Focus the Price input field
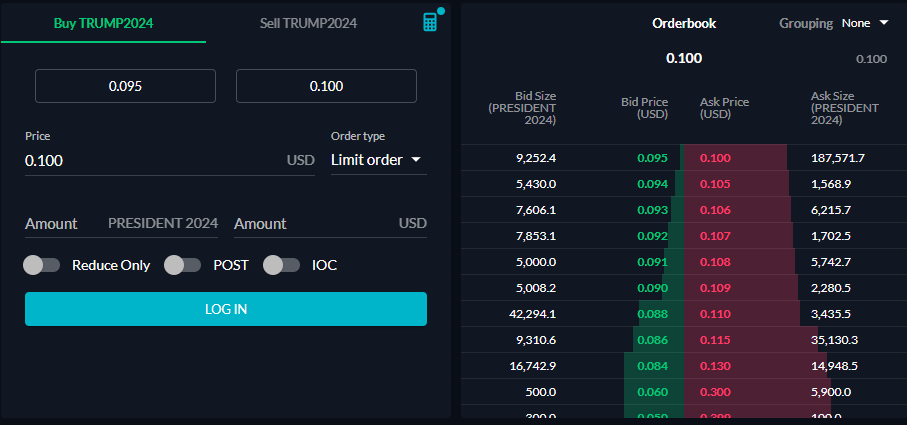 coord(169,161)
